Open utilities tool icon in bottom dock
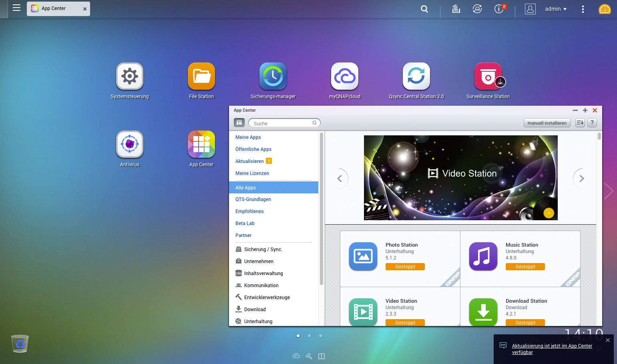Screen dimensions: 617x364 pyautogui.click(x=309, y=356)
